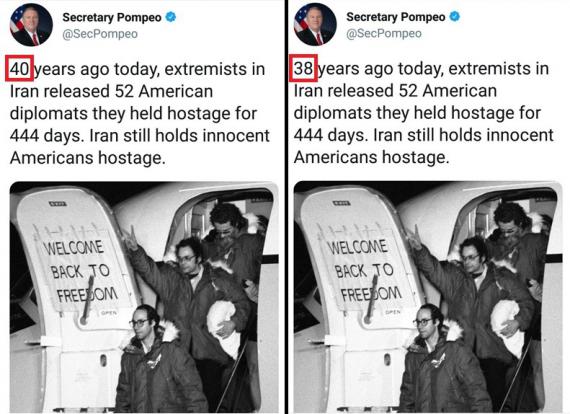The image size is (570, 414).
Task: Click the red-boxed number 40
Action: pyautogui.click(x=20, y=68)
